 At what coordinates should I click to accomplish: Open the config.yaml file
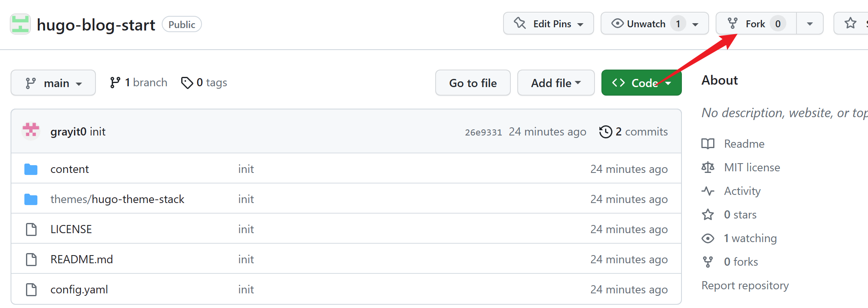click(x=79, y=290)
